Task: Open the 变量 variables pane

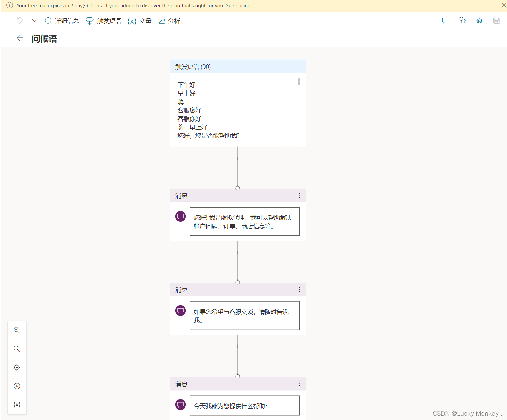Action: pos(140,21)
